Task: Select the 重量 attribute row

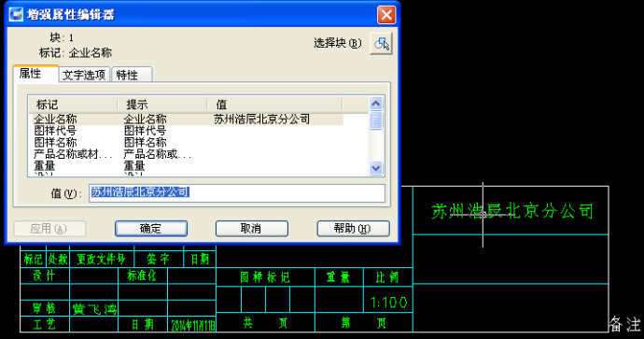Action: click(188, 165)
